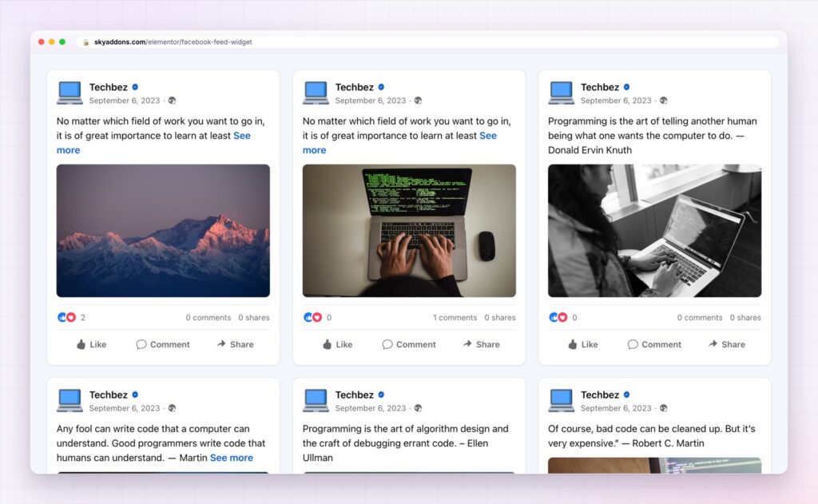Image resolution: width=818 pixels, height=504 pixels.
Task: Click the 'art of algorithm design' post text
Action: (405, 443)
